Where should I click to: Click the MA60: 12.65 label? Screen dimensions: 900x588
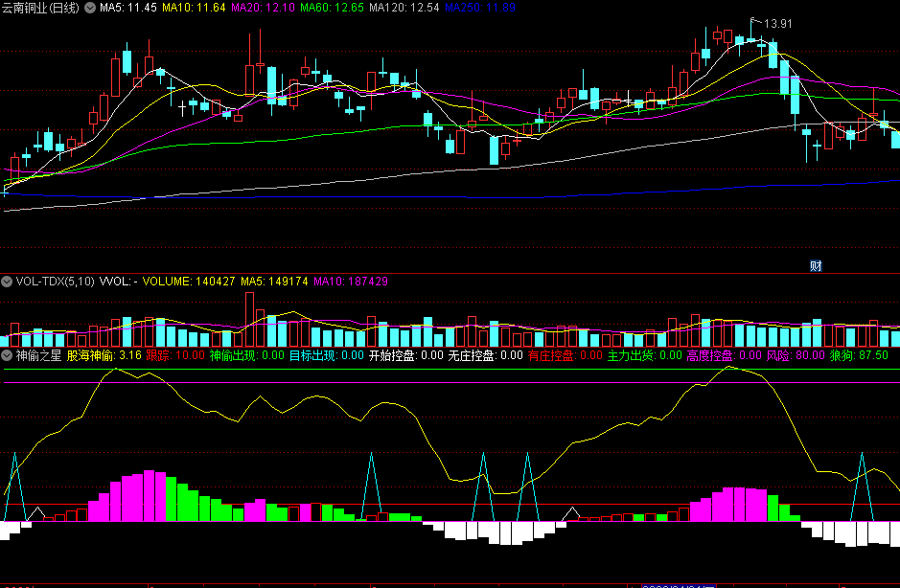(x=332, y=8)
